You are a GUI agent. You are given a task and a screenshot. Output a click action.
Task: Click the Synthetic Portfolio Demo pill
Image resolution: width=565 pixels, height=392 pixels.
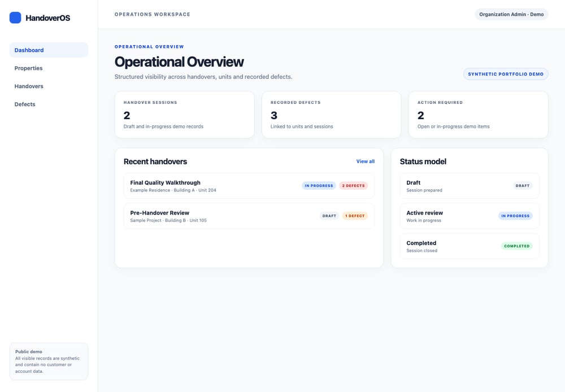click(506, 74)
